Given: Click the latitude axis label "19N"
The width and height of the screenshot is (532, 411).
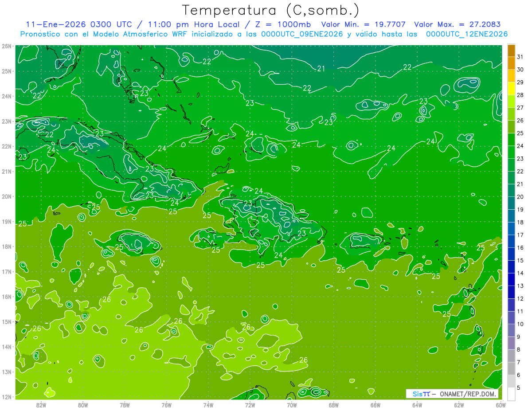Looking at the screenshot, I should [6, 222].
